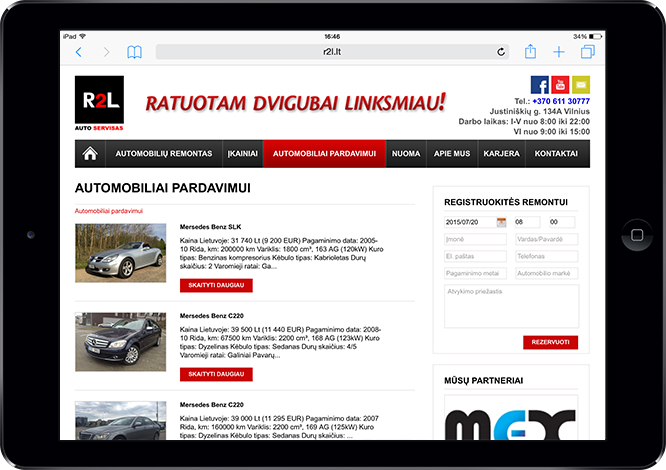Select Automobiliai Pardavimui menu item
The width and height of the screenshot is (666, 470).
pos(325,154)
